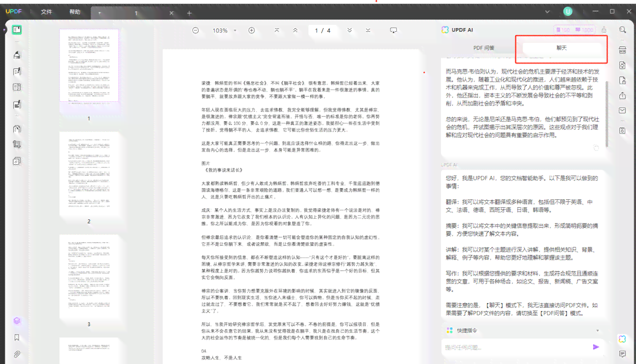Open the Fill & Sign tool icon
This screenshot has width=636, height=364.
click(17, 104)
